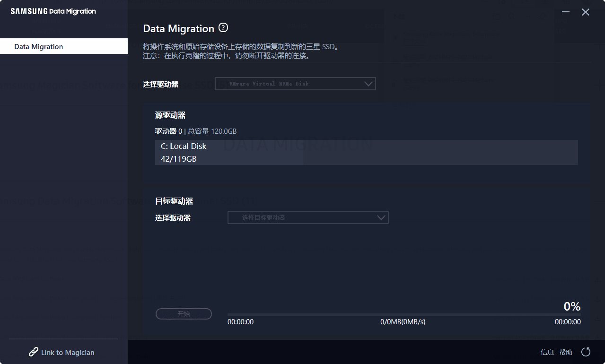Screen dimensions: 605x364
Task: Open the 帮助 help menu item
Action: 566,352
